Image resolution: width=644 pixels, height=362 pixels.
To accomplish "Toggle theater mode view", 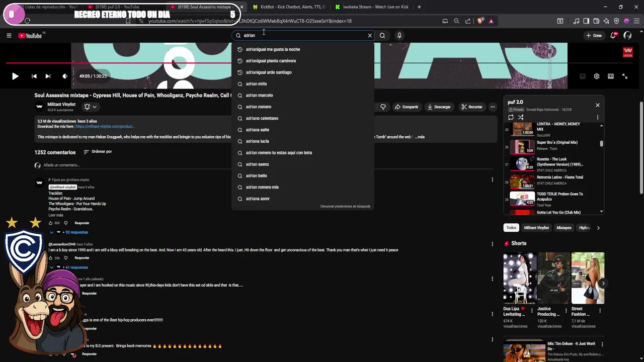I will (611, 76).
